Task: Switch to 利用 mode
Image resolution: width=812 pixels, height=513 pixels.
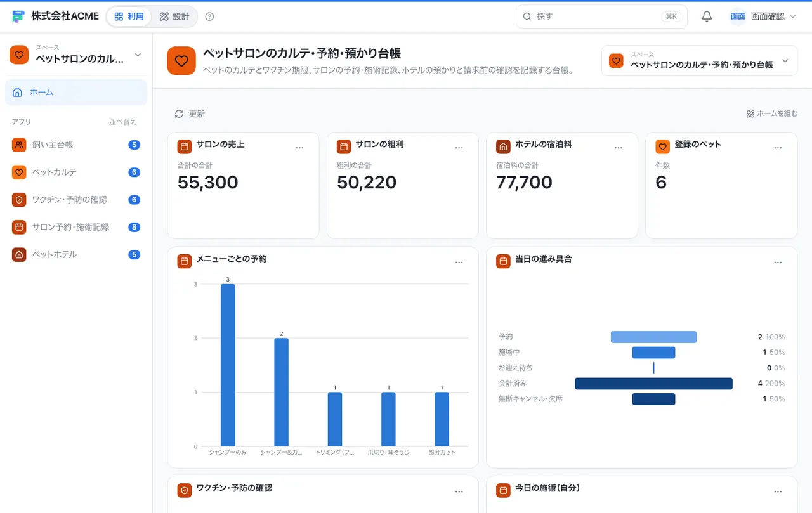Action: coord(129,16)
